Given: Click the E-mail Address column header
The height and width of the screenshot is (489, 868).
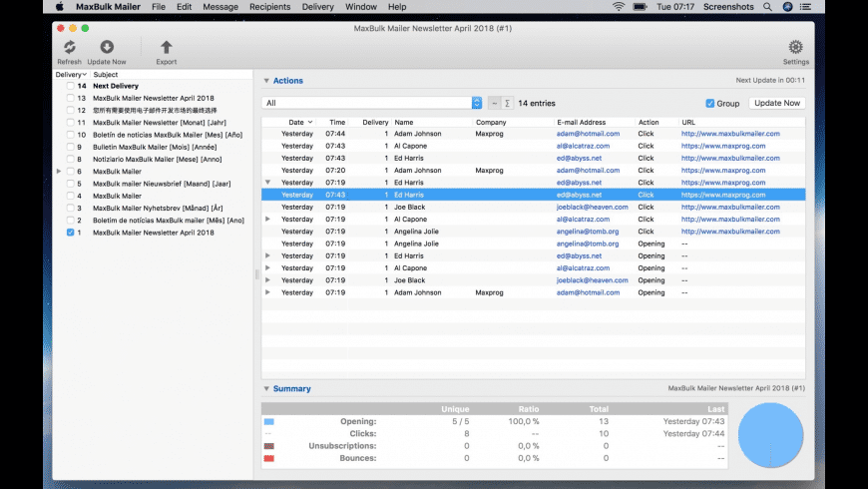Looking at the screenshot, I should coord(582,123).
